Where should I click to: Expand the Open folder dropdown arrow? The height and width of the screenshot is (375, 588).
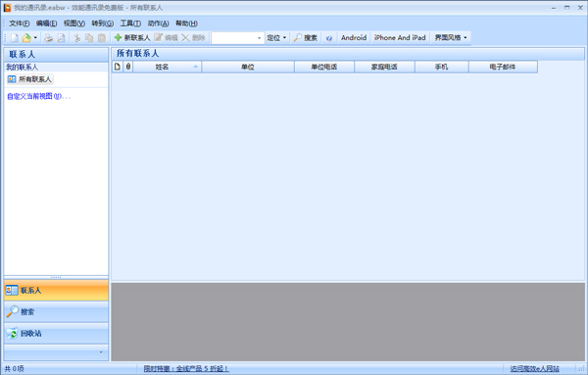click(35, 38)
